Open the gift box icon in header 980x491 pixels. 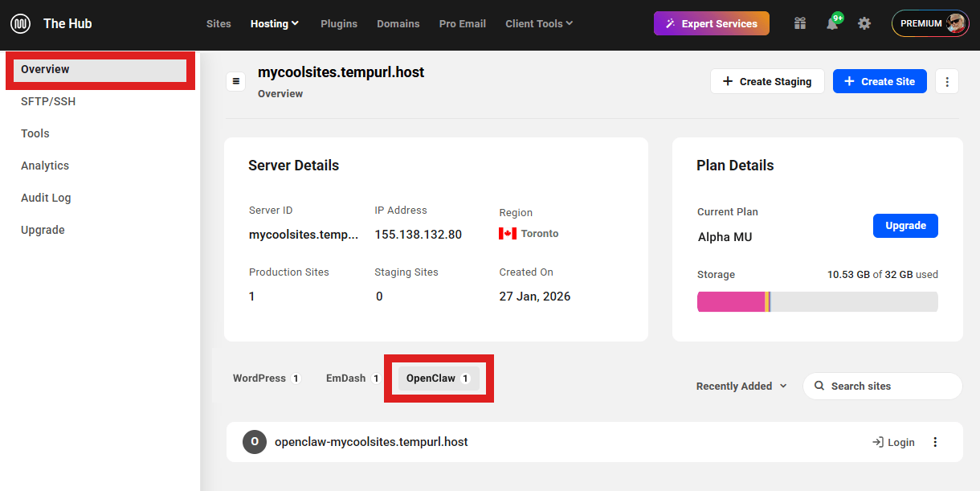coord(799,23)
